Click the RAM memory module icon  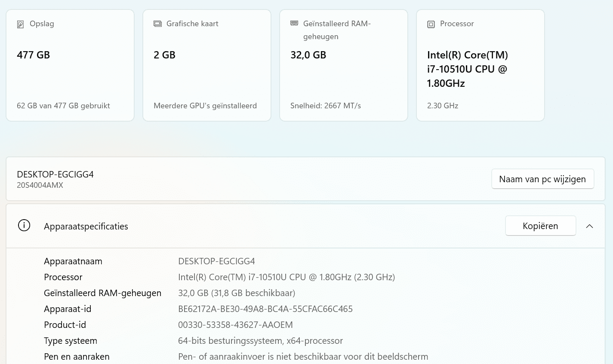pos(294,23)
